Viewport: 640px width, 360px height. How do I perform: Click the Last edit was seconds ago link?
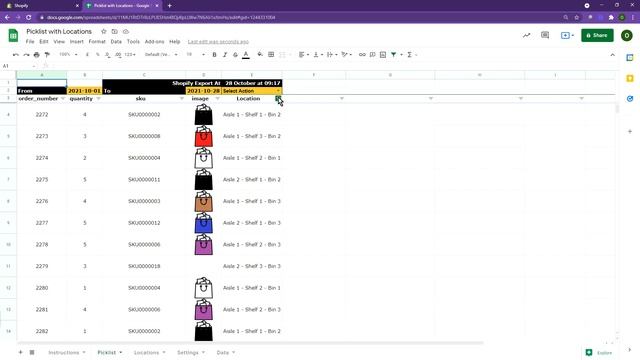click(218, 42)
